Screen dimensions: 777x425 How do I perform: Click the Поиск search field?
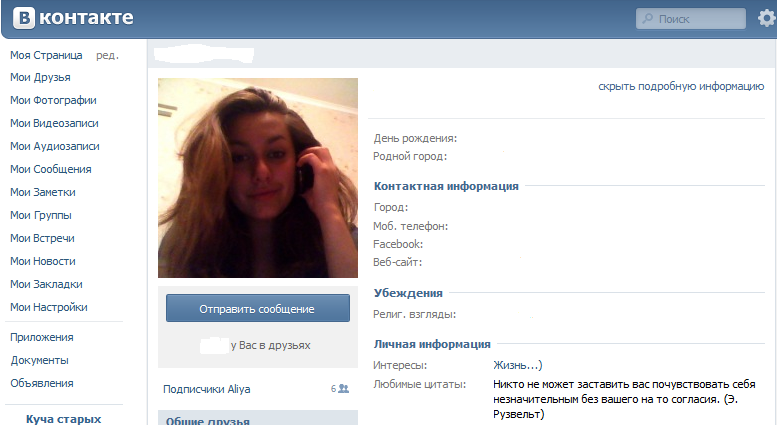(691, 19)
